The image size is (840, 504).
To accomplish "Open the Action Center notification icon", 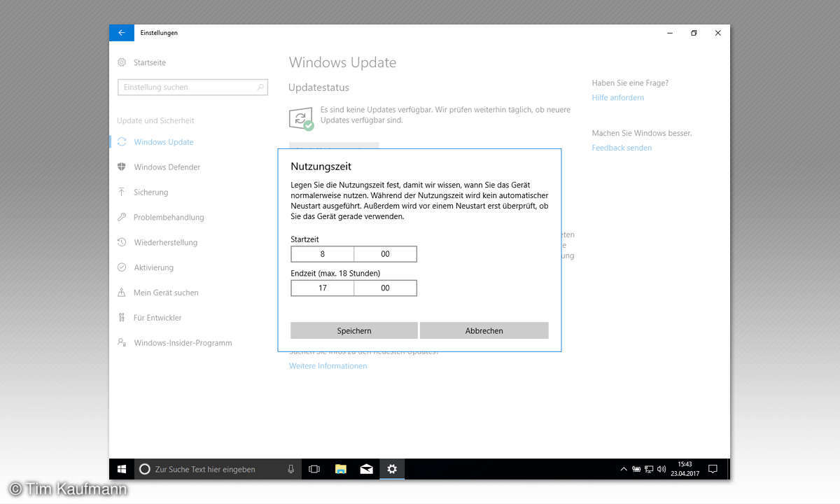I will click(x=713, y=469).
